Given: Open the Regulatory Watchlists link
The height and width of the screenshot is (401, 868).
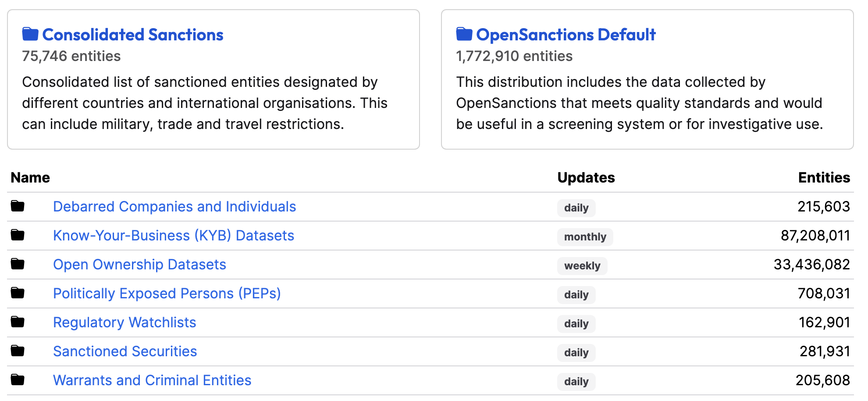Looking at the screenshot, I should tap(125, 322).
